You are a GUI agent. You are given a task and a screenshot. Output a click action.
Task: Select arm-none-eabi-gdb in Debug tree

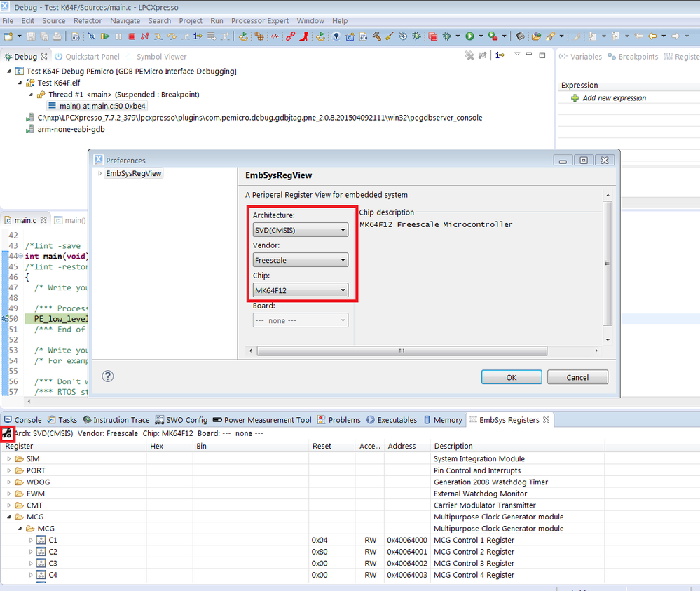71,129
